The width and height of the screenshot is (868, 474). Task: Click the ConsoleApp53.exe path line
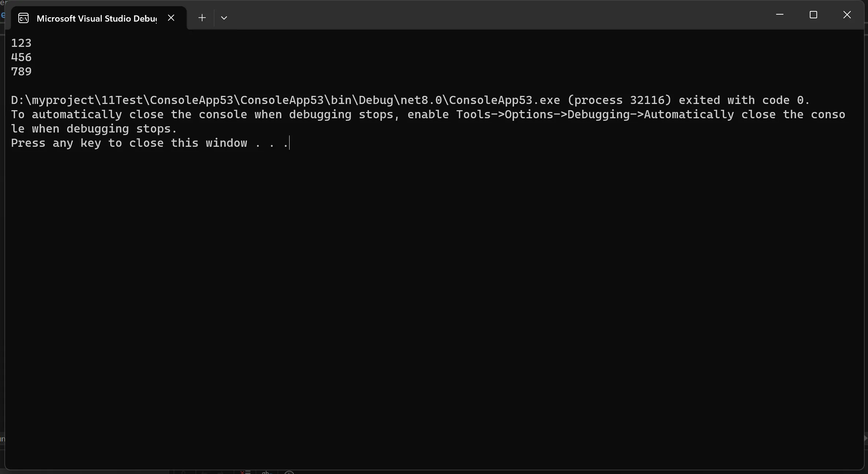coord(410,100)
